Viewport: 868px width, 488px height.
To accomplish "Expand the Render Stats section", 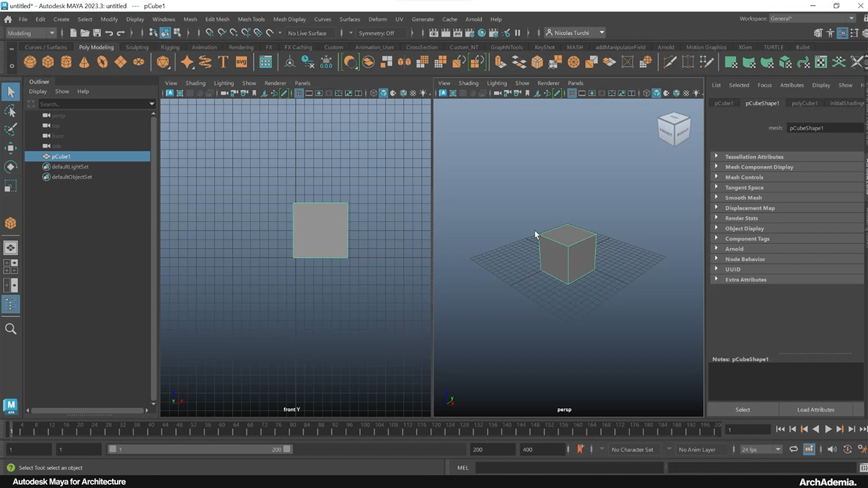I will click(742, 218).
